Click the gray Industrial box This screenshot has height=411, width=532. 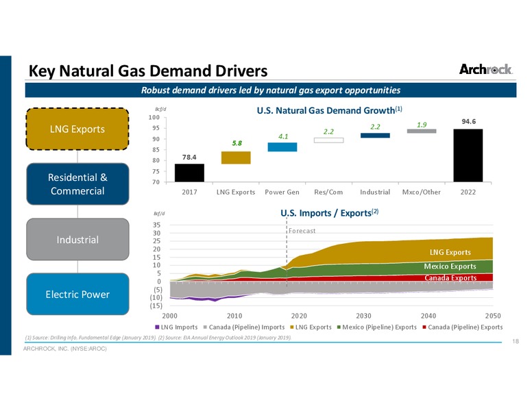tap(77, 240)
